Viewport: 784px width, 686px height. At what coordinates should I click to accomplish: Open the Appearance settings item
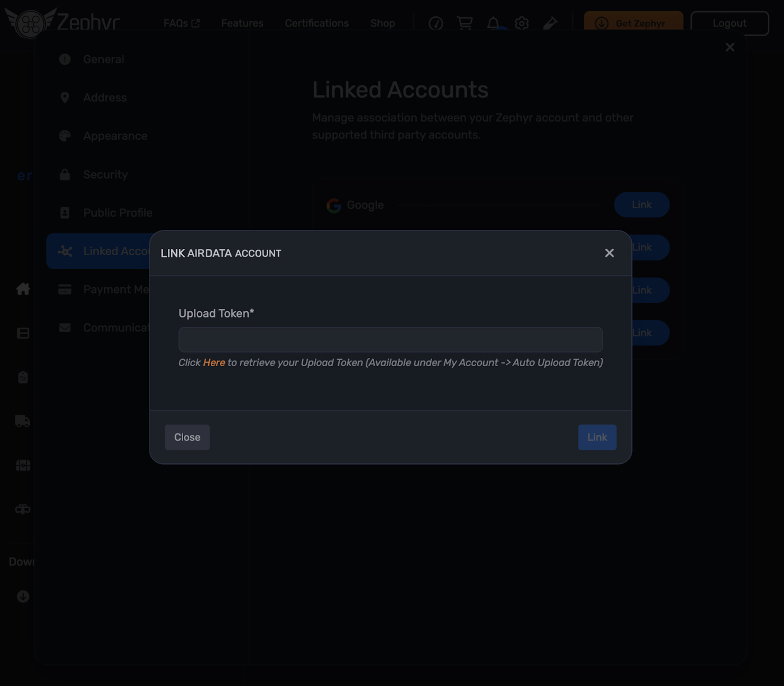[115, 136]
